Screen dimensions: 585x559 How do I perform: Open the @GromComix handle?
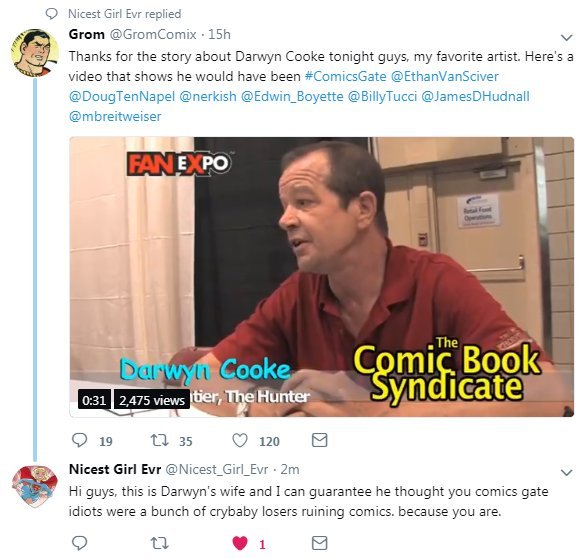(153, 34)
